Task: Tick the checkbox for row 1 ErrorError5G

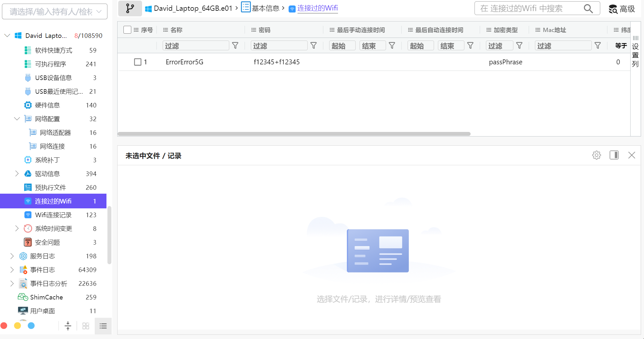Action: (x=138, y=62)
